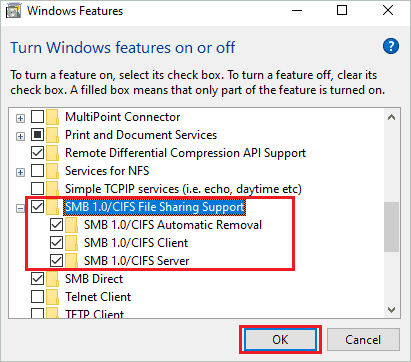The image size is (411, 362).
Task: Click the SMB 1.0/CIFS Client folder icon
Action: click(72, 243)
